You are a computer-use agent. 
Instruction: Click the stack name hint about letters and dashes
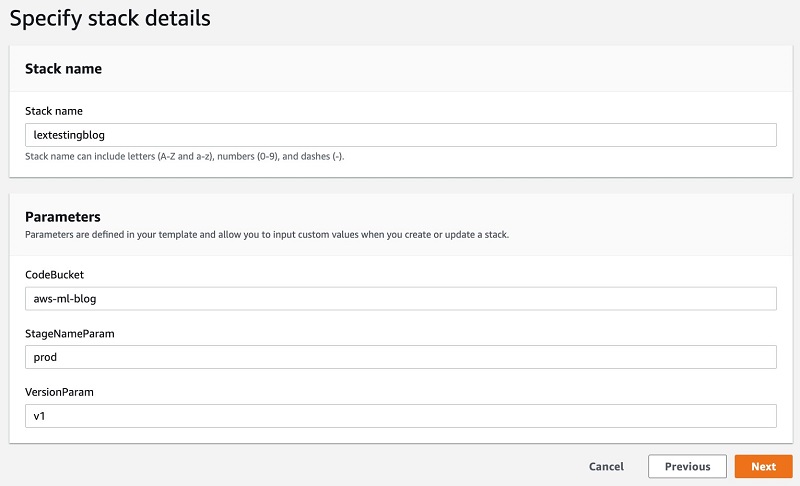point(185,157)
